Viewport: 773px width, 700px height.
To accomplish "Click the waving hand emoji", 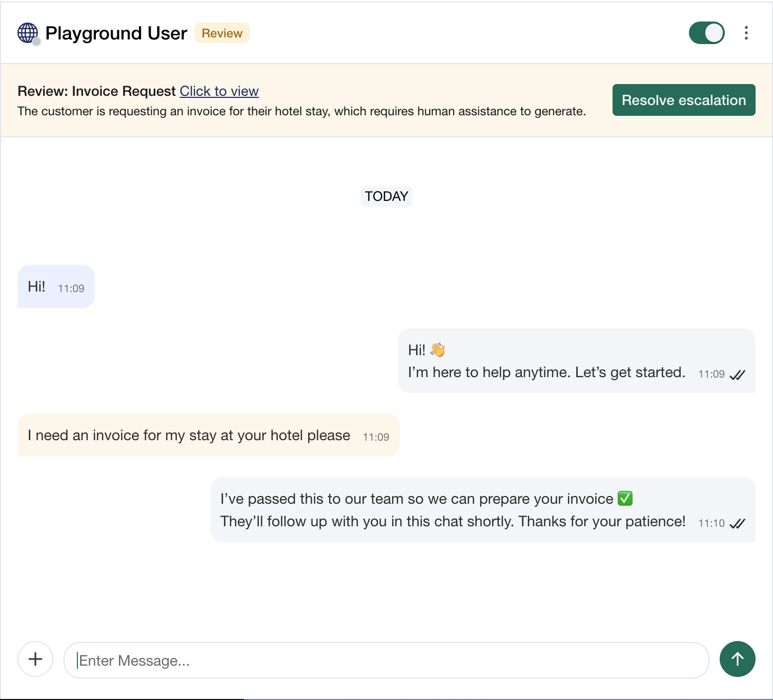I will pos(437,349).
